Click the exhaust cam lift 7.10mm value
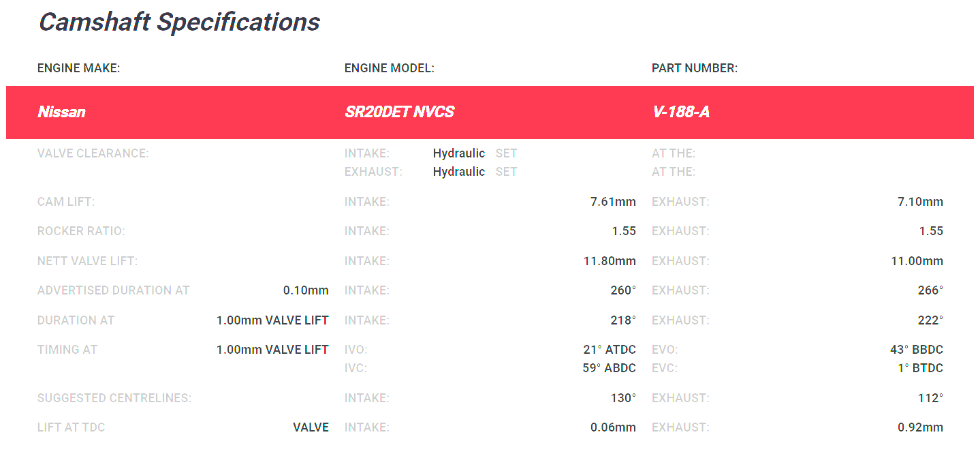This screenshot has width=980, height=454. (920, 202)
